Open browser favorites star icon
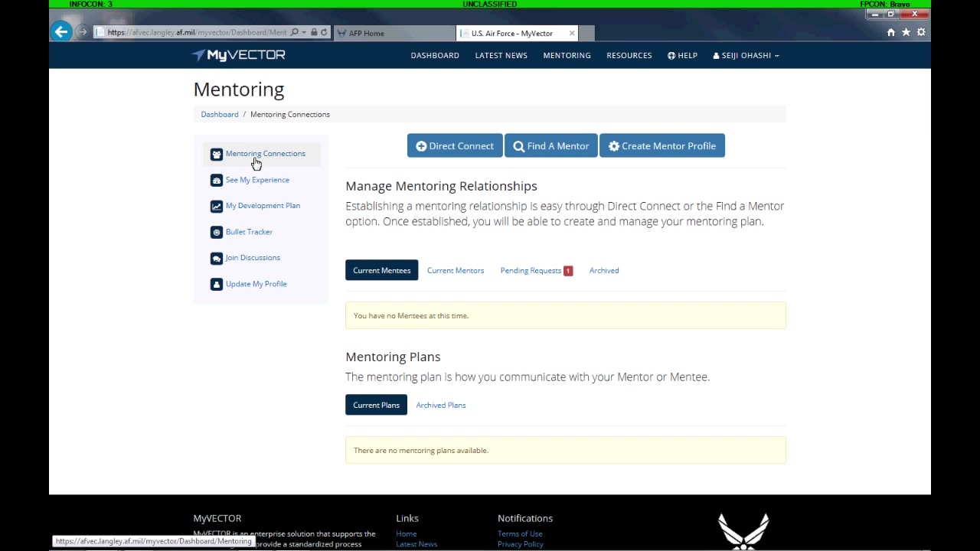 coord(906,32)
